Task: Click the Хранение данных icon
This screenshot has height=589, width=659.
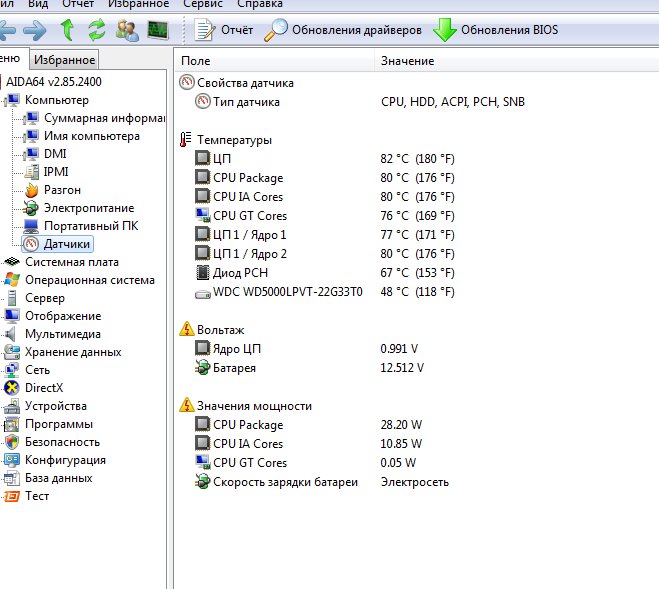Action: point(12,352)
